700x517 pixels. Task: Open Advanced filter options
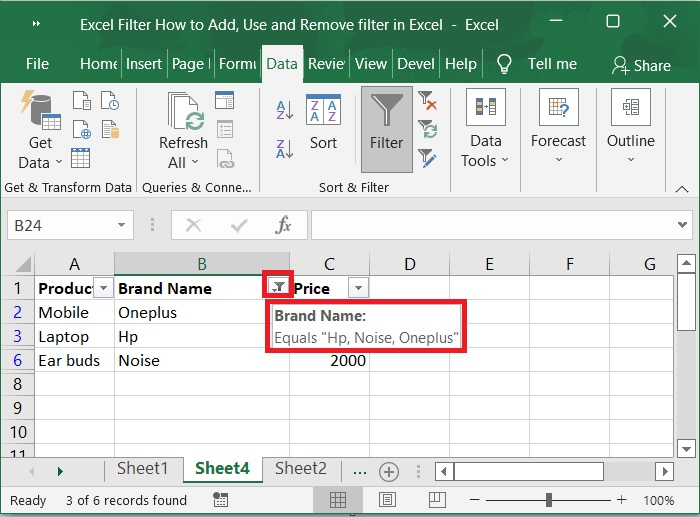428,158
